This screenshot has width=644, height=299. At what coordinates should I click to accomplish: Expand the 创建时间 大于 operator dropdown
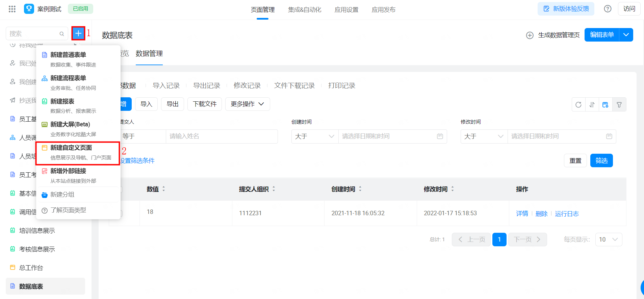[x=315, y=136]
